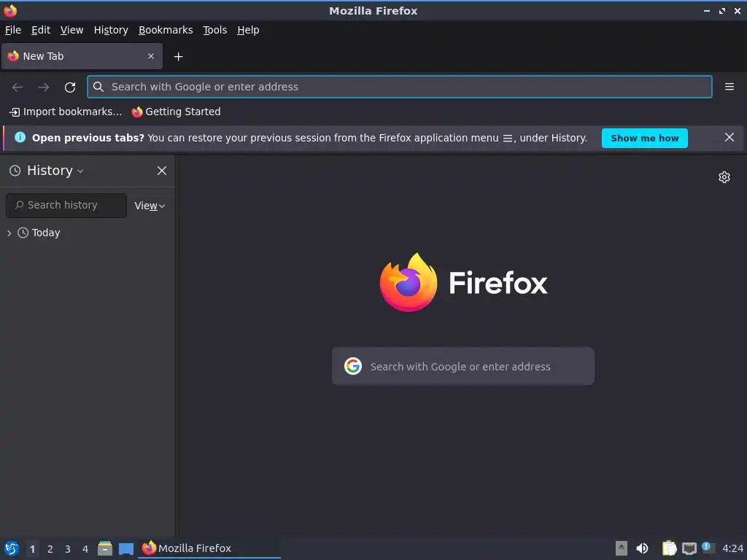Open the Getting Started bookmark

(x=177, y=112)
